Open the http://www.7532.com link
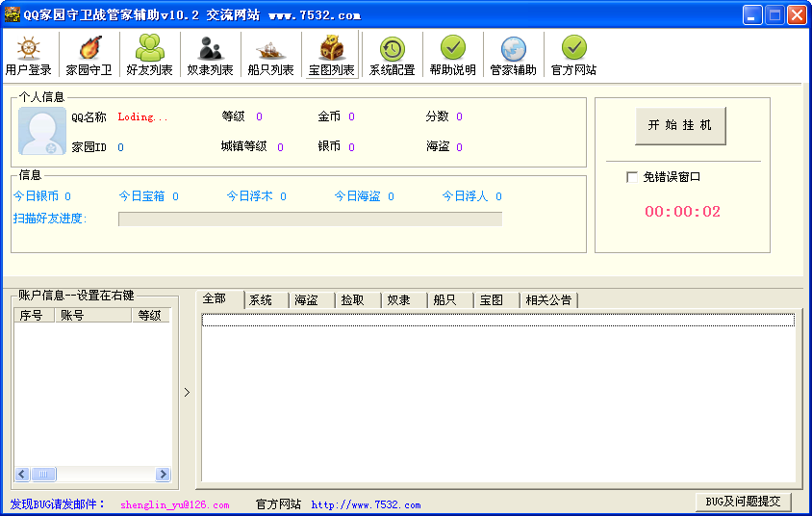Viewport: 812px width, 516px height. (367, 504)
